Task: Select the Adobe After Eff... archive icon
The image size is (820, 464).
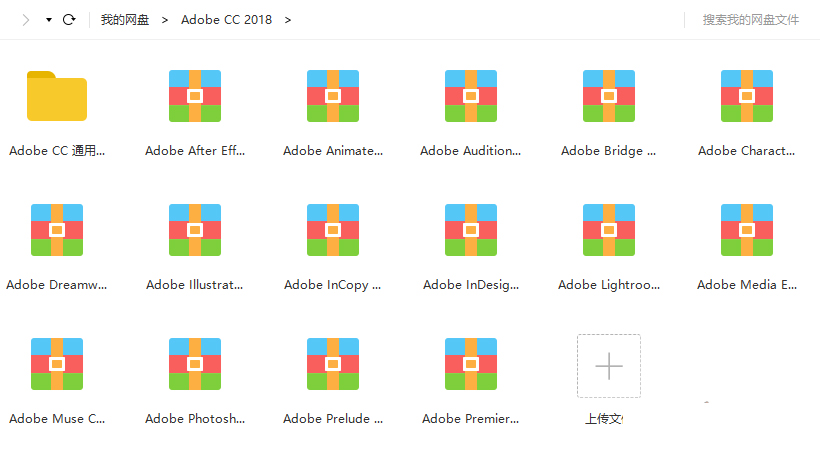Action: 195,96
